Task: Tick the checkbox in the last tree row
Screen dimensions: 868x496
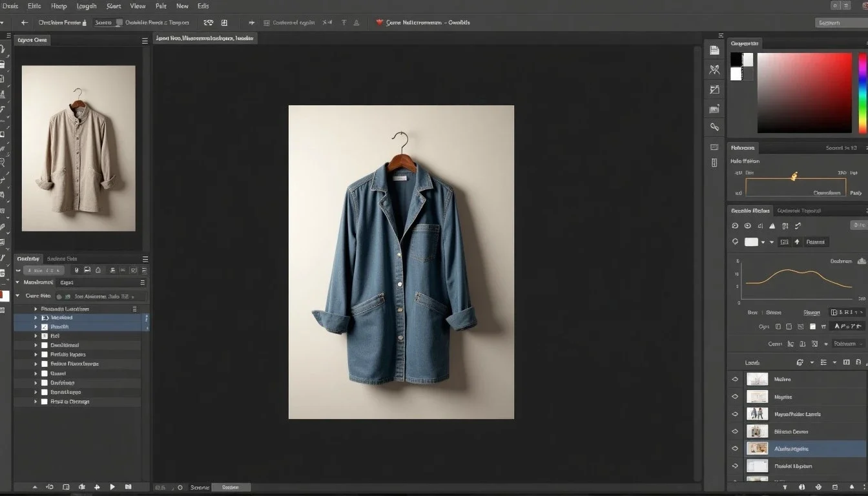Action: pyautogui.click(x=45, y=401)
